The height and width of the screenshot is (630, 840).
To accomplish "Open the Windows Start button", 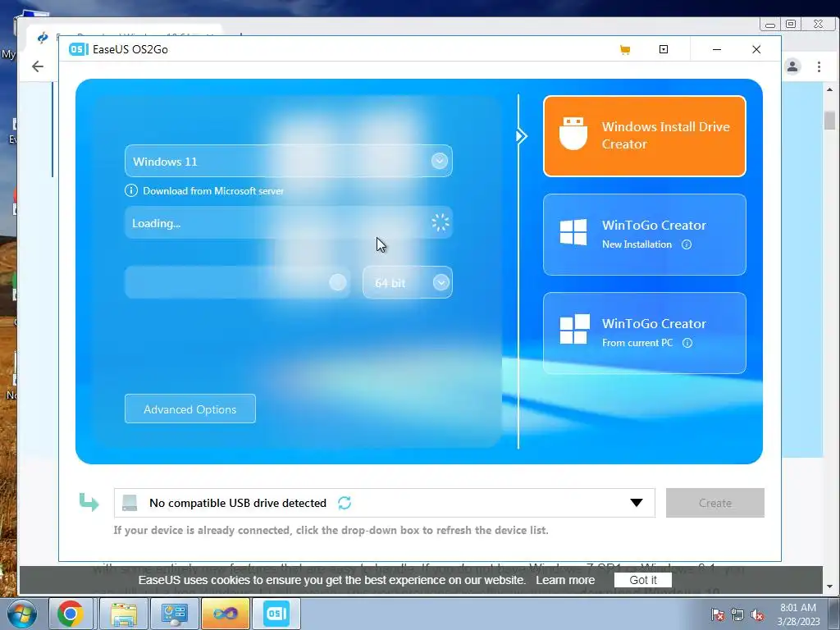I will click(x=22, y=614).
